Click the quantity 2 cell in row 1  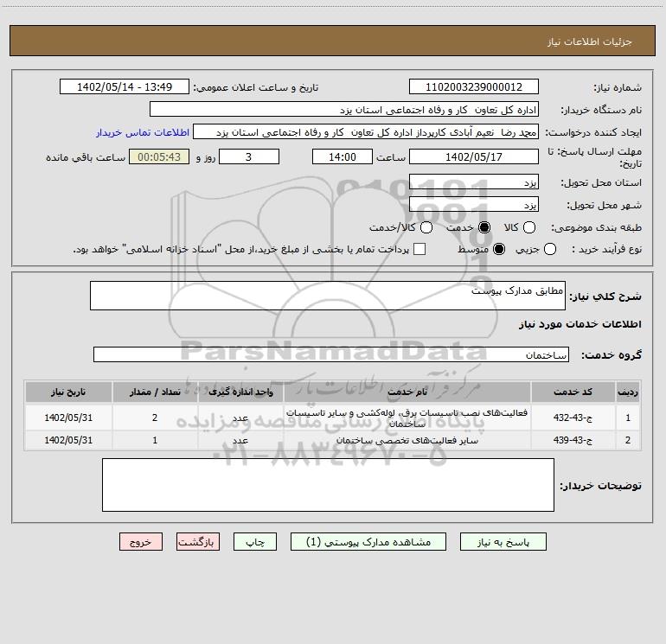[155, 418]
